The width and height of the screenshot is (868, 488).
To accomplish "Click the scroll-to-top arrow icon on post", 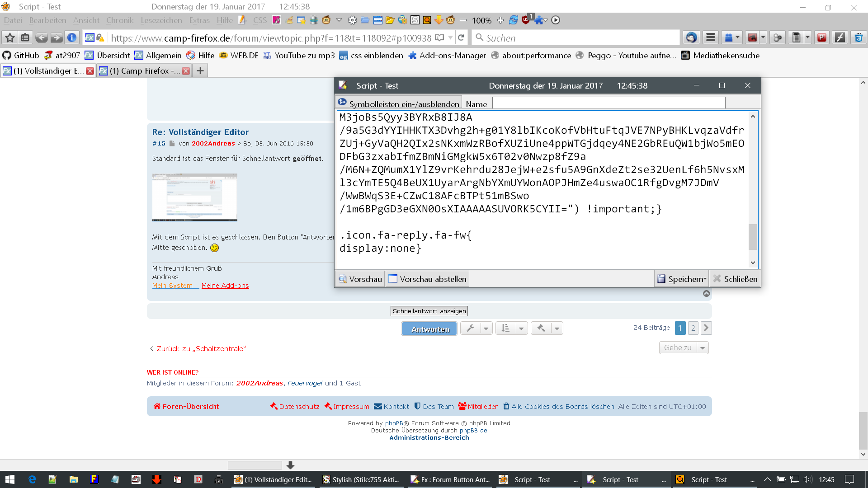I will click(706, 294).
